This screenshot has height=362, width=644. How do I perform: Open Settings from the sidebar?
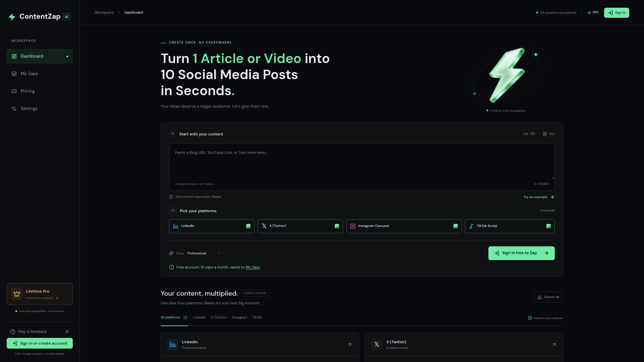(40, 109)
